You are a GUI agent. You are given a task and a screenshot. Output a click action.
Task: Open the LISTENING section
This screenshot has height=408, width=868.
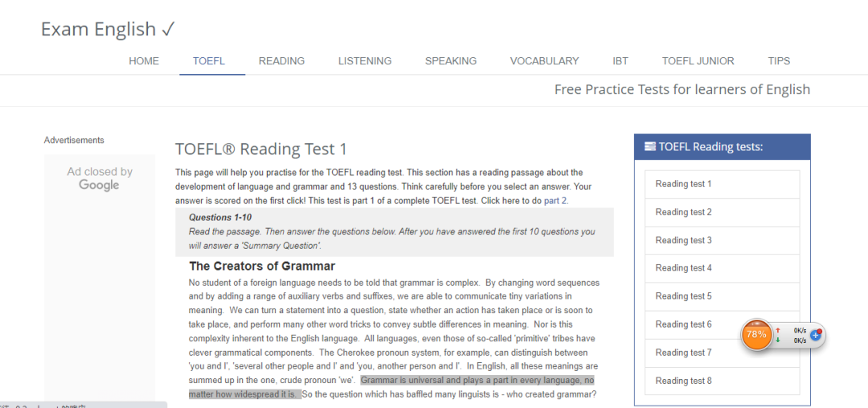point(365,61)
